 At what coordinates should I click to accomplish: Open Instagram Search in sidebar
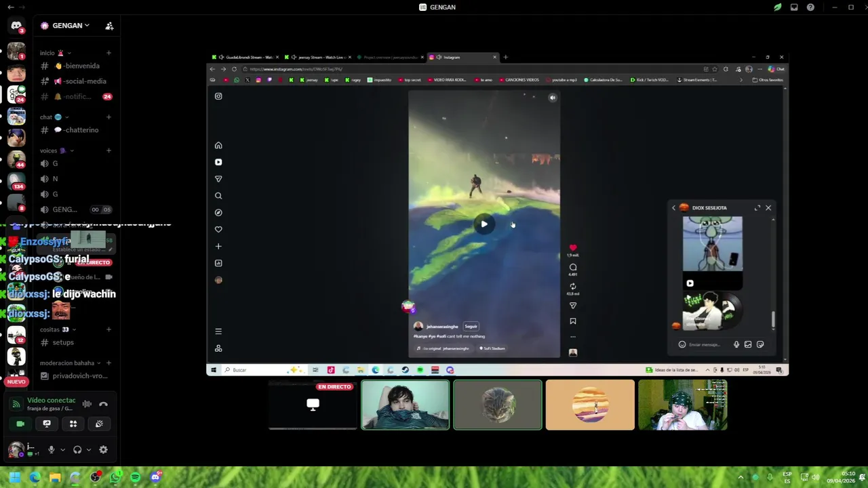click(x=218, y=196)
